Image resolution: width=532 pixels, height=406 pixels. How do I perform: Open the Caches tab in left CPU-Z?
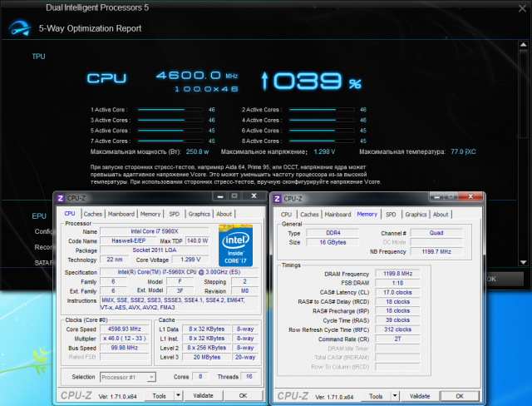coord(92,214)
